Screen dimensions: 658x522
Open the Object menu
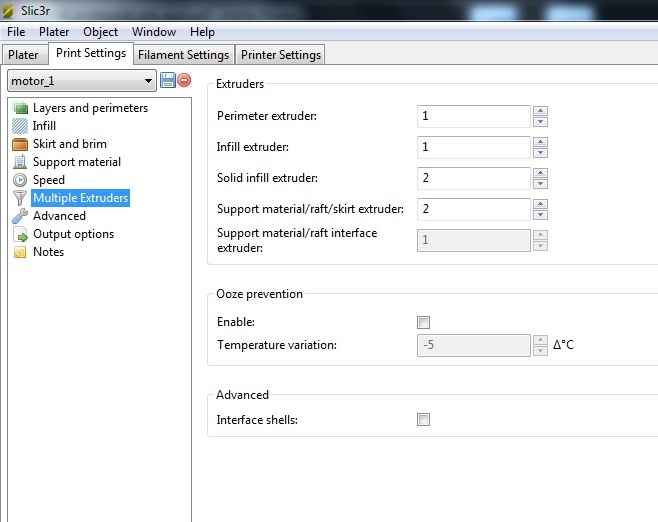point(100,32)
